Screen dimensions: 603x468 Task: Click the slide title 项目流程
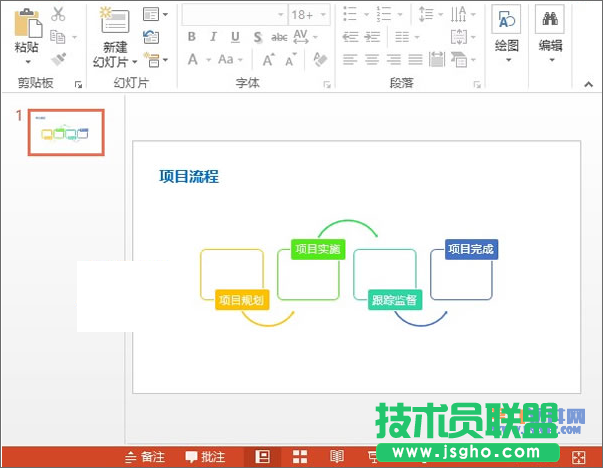coord(189,177)
